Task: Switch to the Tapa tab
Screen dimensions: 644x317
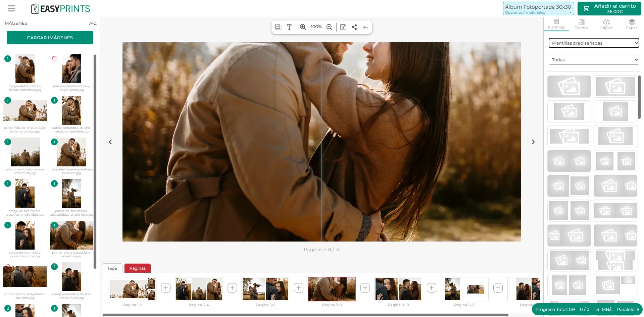Action: pyautogui.click(x=112, y=268)
